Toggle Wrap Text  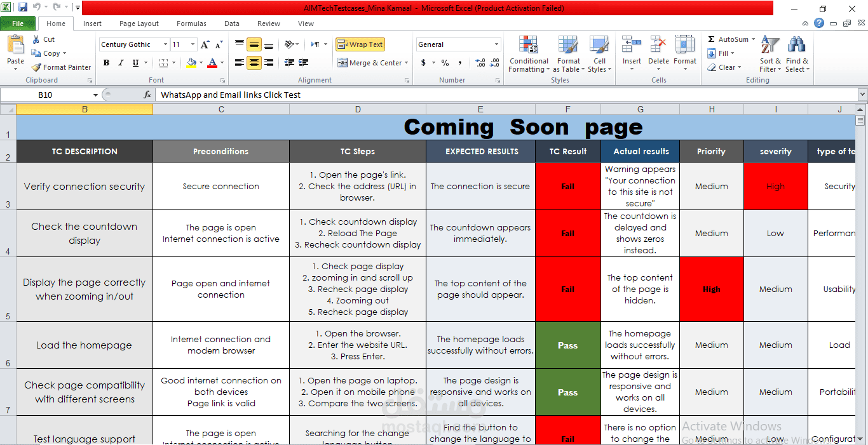[x=360, y=44]
